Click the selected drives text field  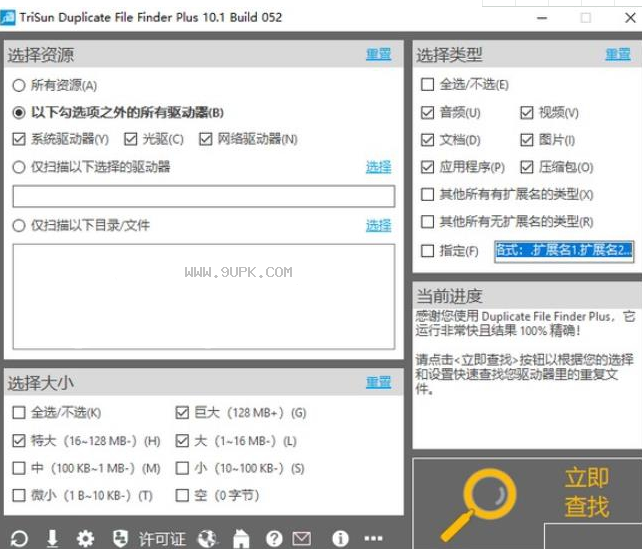pyautogui.click(x=204, y=196)
